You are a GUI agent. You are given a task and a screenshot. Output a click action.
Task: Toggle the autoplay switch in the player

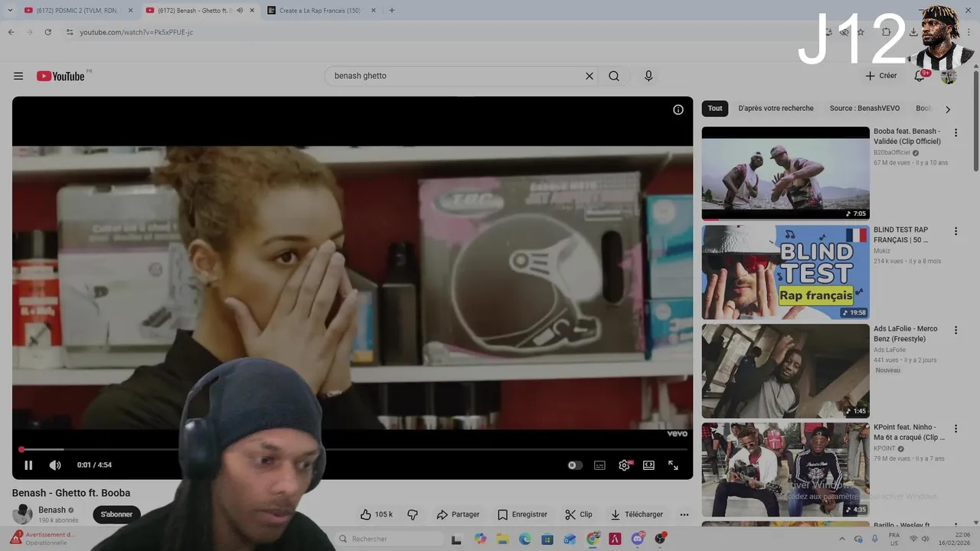point(575,465)
